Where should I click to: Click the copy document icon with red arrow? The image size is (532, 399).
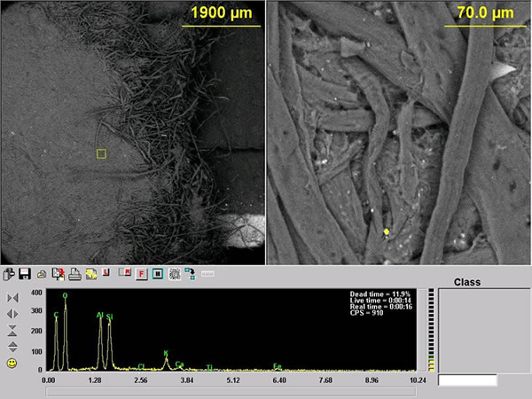pos(59,274)
